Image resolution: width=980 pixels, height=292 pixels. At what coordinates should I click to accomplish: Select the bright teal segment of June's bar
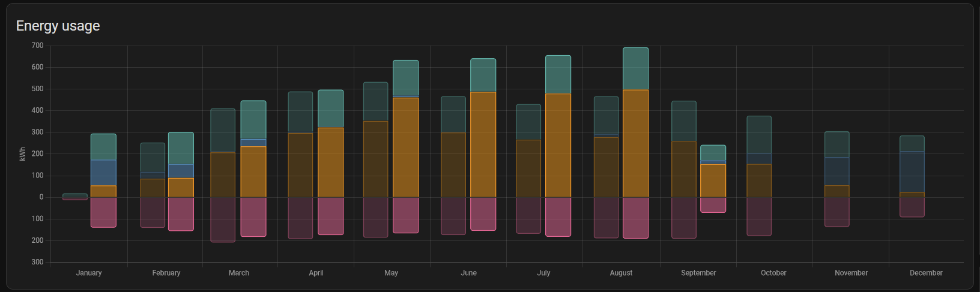[x=483, y=75]
